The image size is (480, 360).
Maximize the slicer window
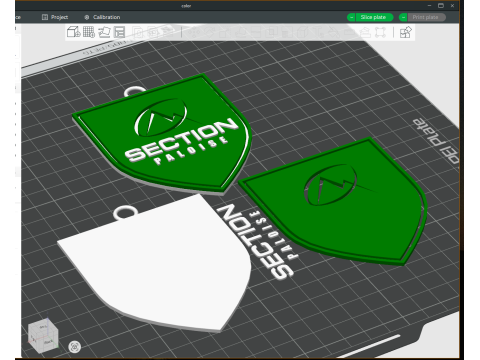pos(441,5)
